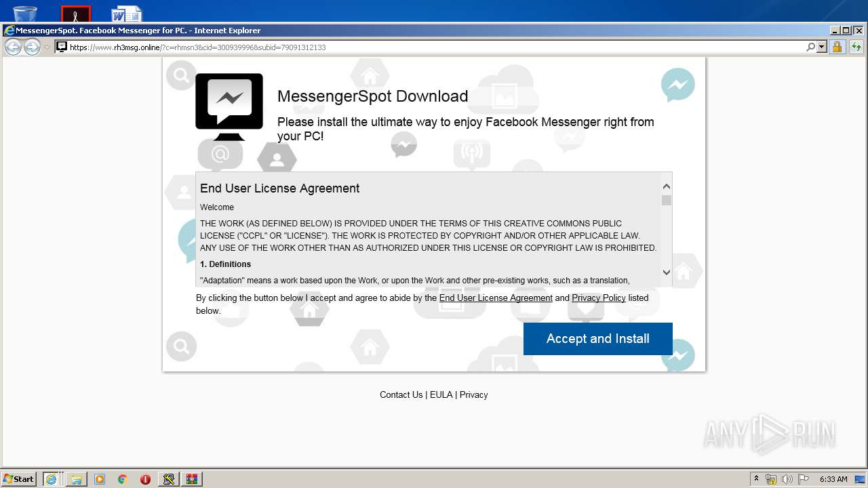Go forward with the browser Forward arrow
Screen dimensions: 868x488
[x=32, y=47]
